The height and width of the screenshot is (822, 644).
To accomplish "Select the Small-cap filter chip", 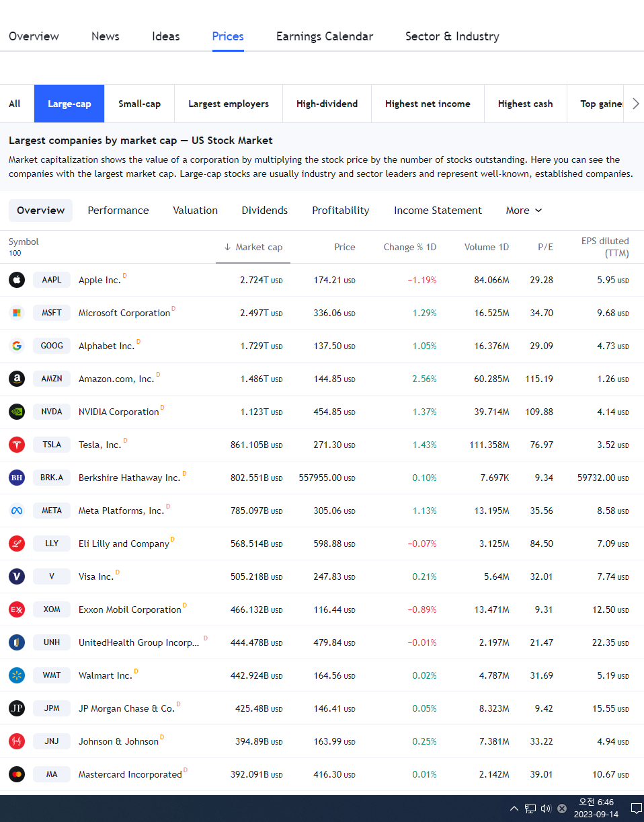I will (139, 104).
